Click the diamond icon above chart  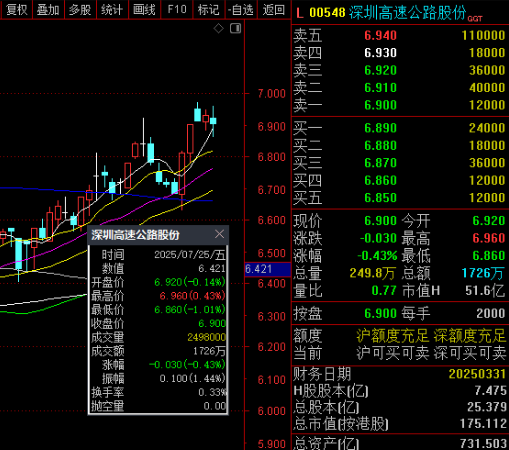219,28
